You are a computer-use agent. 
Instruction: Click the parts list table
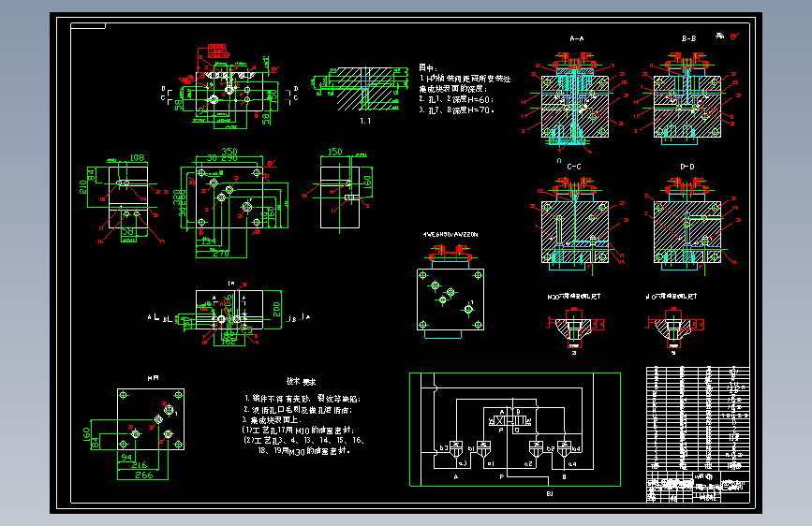point(698,418)
